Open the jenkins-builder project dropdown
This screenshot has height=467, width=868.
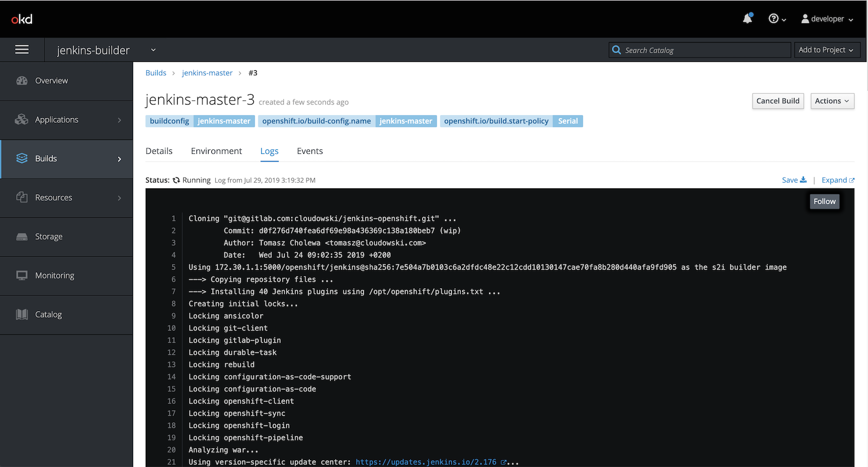[106, 50]
